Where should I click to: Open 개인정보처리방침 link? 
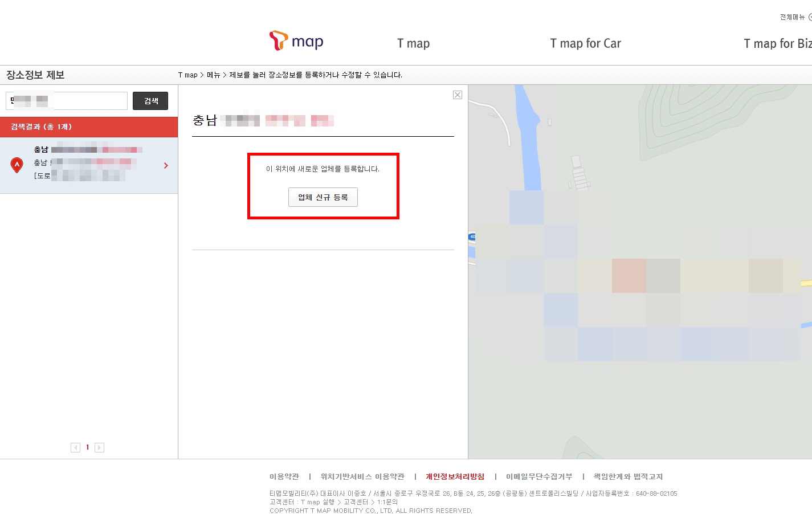pyautogui.click(x=455, y=476)
